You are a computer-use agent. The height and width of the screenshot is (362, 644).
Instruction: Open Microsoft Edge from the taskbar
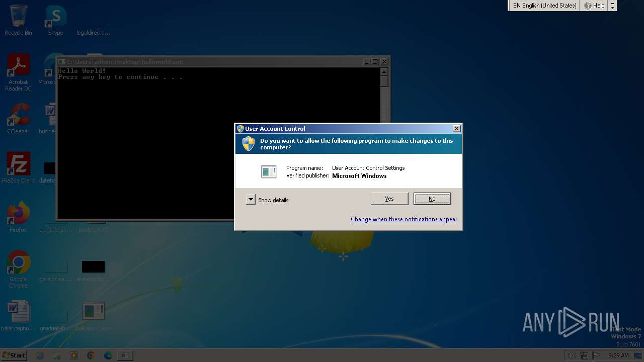(108, 355)
